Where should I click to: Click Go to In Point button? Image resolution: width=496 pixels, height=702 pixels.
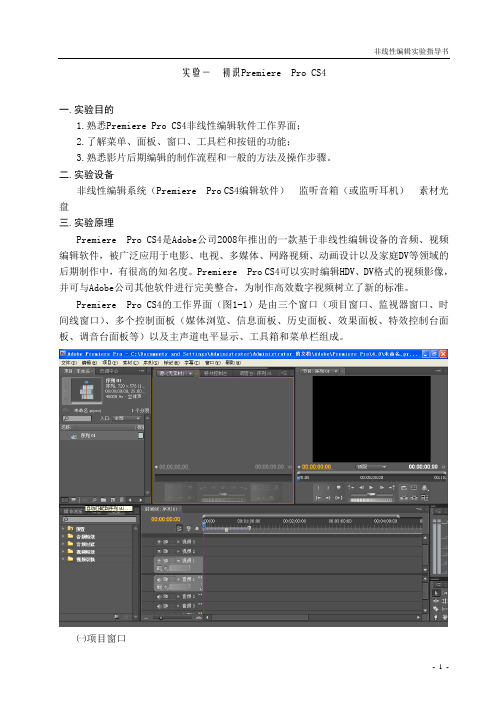(x=318, y=498)
